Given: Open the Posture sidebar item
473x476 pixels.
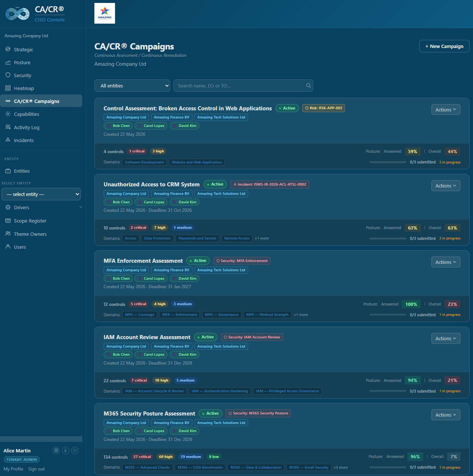Looking at the screenshot, I should click(41, 62).
